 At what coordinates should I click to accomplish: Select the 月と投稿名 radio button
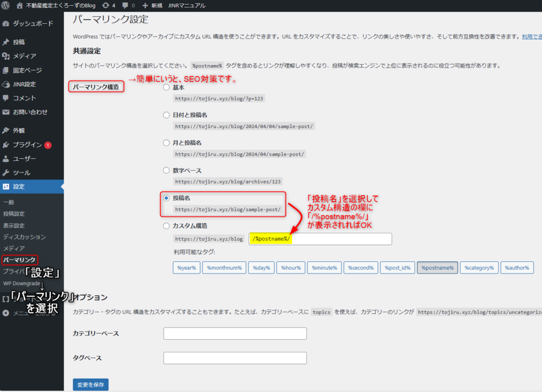tap(166, 143)
